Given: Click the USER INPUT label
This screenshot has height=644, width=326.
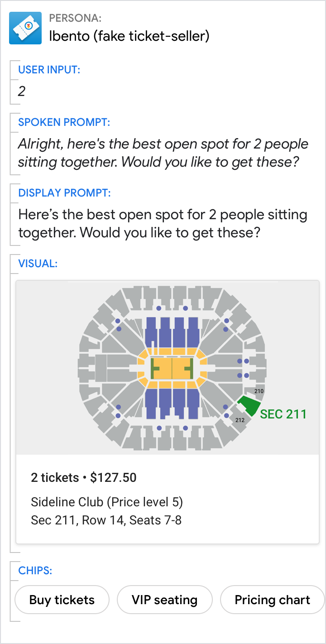Looking at the screenshot, I should [49, 70].
